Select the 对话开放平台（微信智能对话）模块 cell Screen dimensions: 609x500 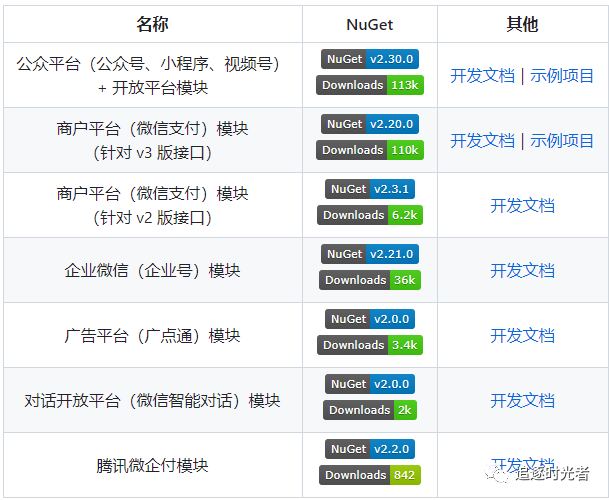point(153,400)
